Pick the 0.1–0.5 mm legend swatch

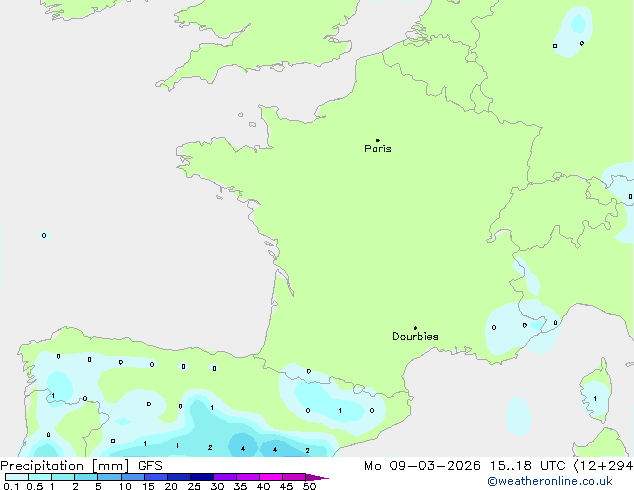(17, 477)
